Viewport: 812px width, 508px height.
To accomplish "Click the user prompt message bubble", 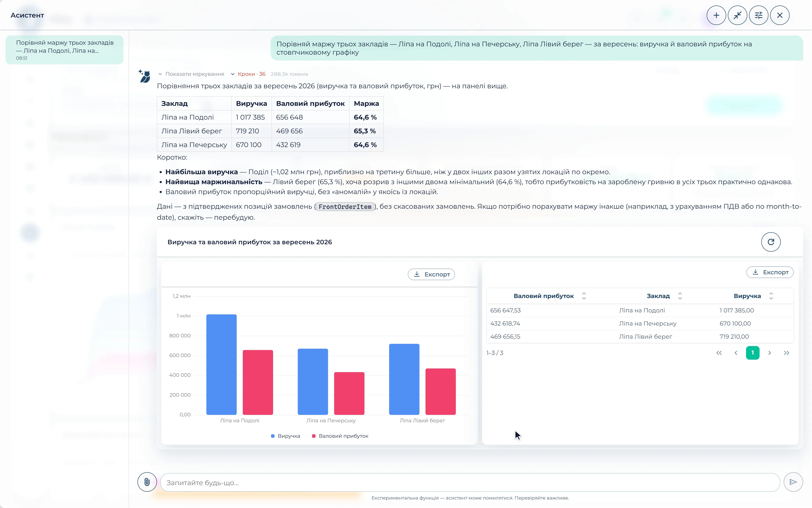I will pyautogui.click(x=536, y=48).
